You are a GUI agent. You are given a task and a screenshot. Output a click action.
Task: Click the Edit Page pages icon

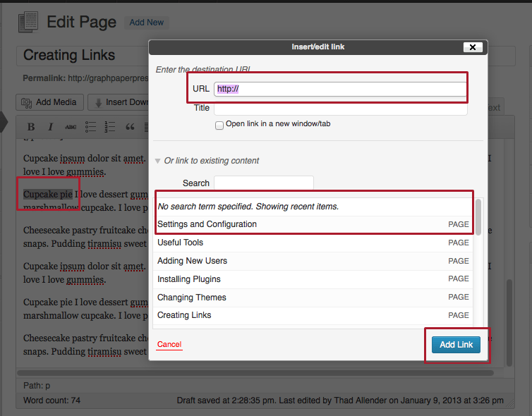click(28, 22)
